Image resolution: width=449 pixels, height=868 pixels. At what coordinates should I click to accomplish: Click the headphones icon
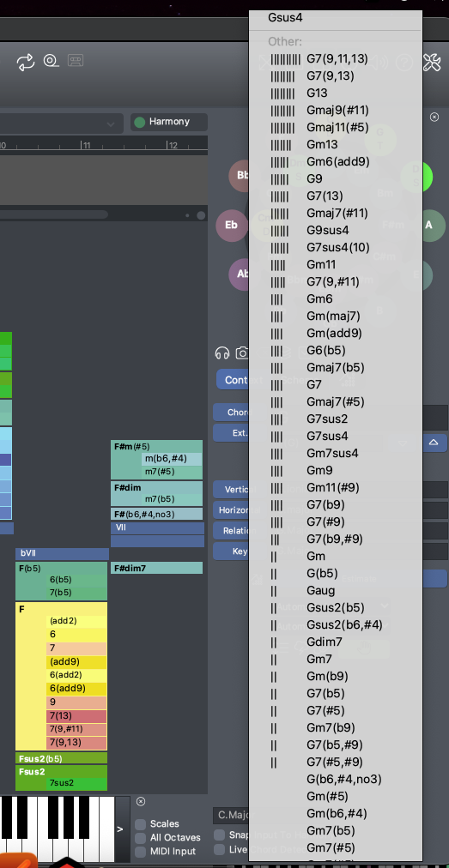(x=222, y=353)
